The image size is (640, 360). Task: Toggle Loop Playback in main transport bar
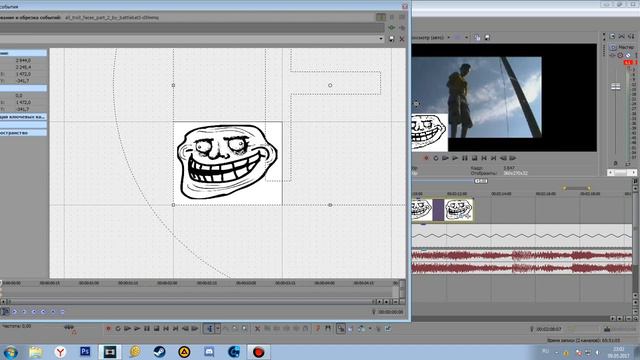point(118,328)
